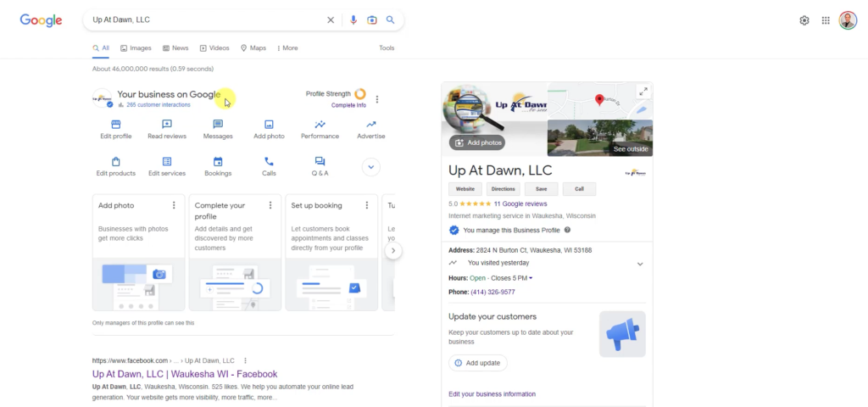Switch to the Images tab
This screenshot has width=868, height=407.
click(x=136, y=48)
